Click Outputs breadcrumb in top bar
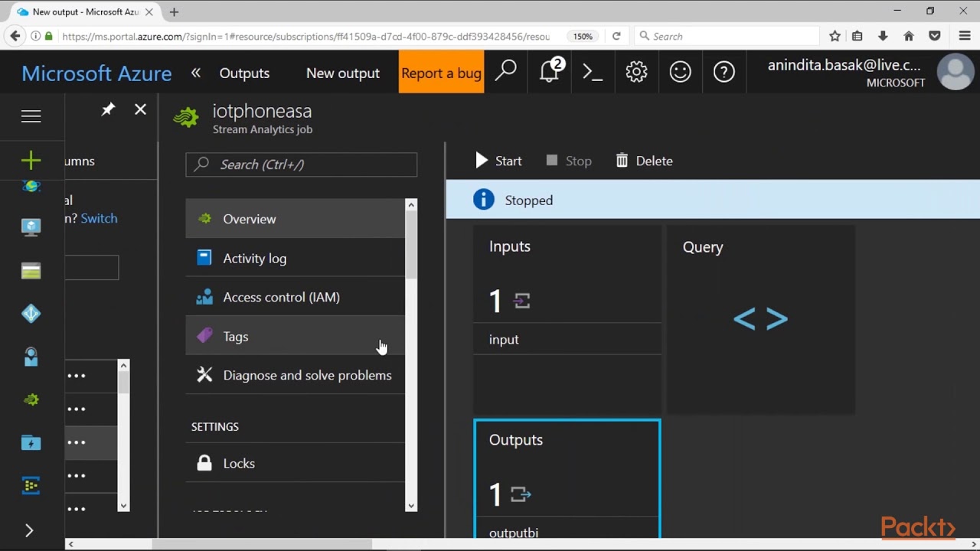Screen dimensions: 980x551 (244, 73)
